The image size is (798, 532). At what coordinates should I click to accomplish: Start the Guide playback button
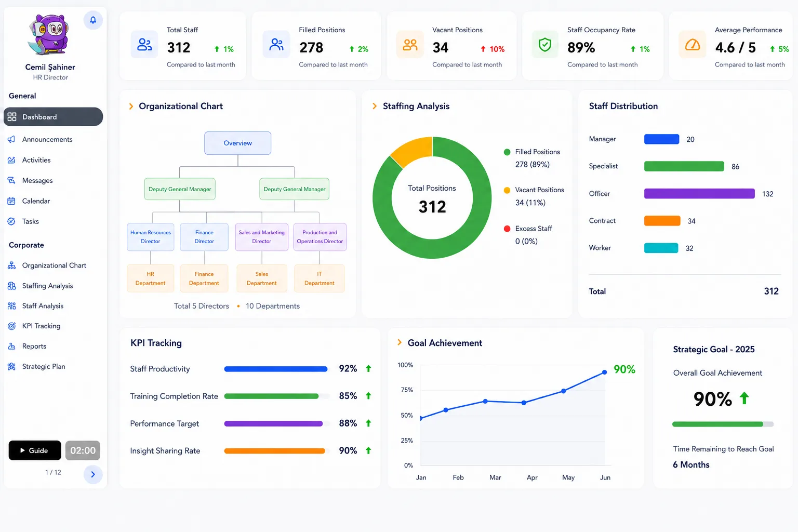point(35,450)
